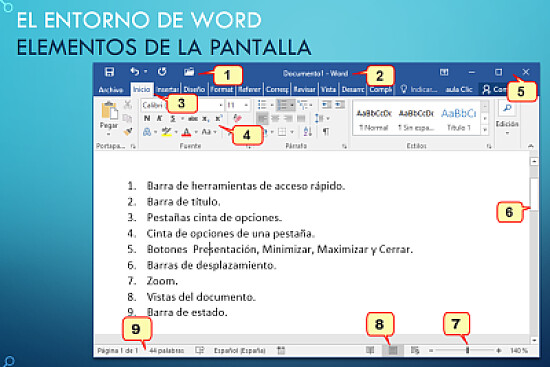Click the ribbon display options icon

point(444,72)
